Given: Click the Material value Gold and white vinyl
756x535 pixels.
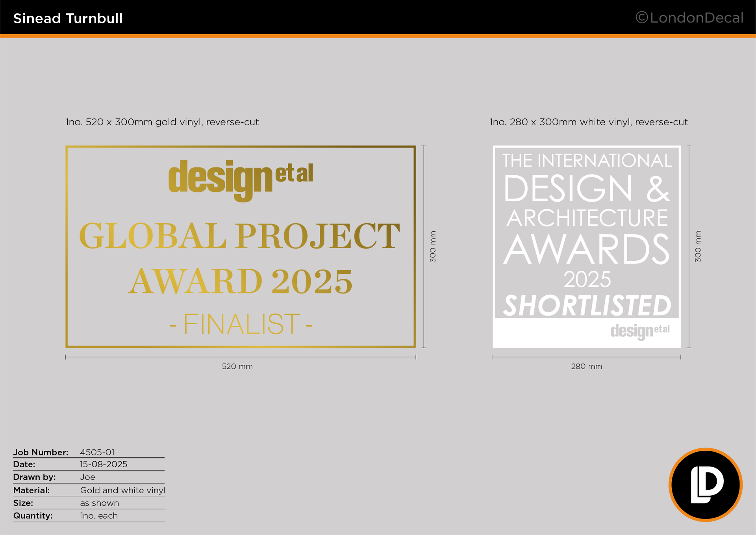Looking at the screenshot, I should coord(122,490).
